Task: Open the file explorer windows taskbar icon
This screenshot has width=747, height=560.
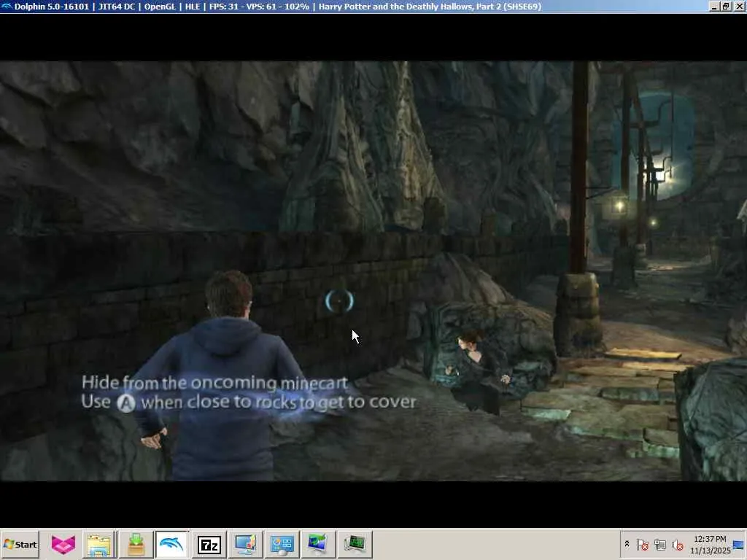Action: pyautogui.click(x=99, y=544)
